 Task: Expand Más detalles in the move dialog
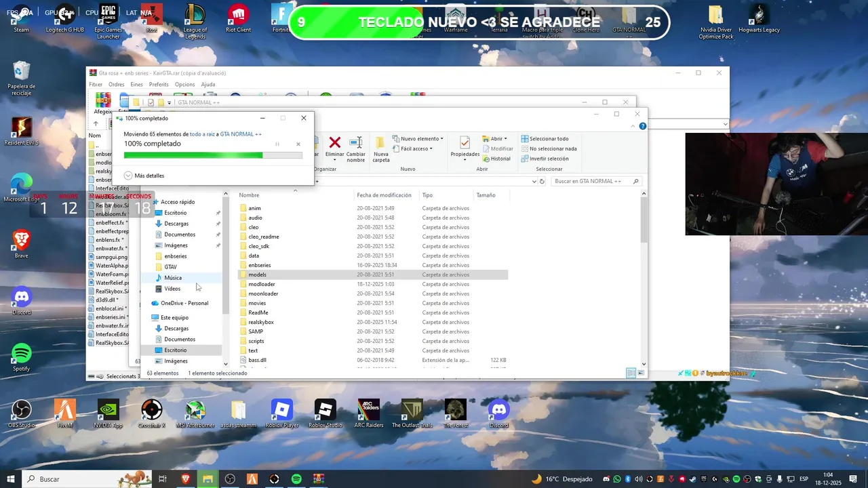pyautogui.click(x=144, y=176)
